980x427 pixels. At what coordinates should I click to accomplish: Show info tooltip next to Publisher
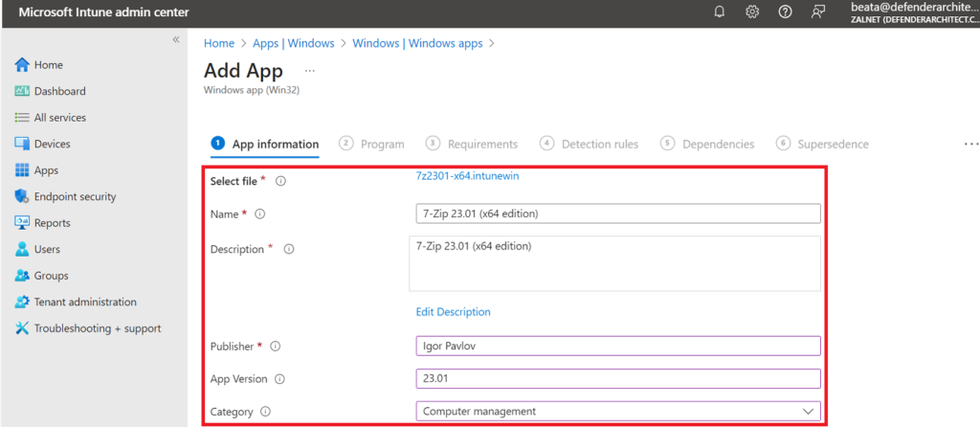click(x=275, y=346)
